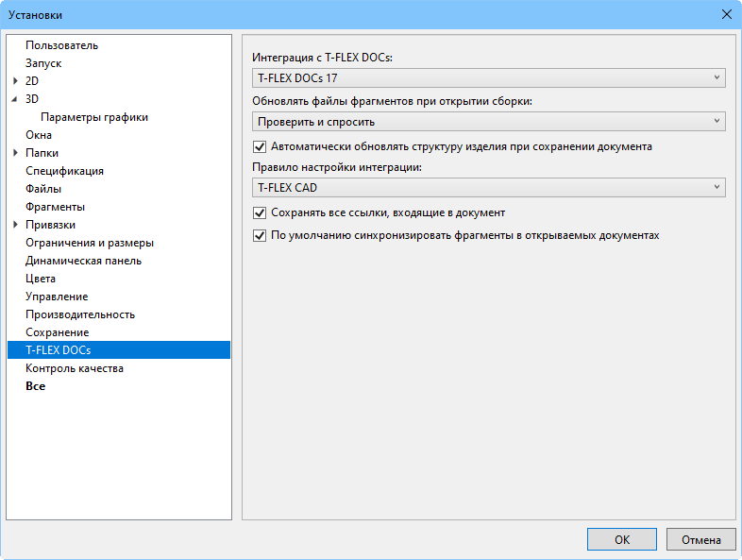Click the Отмена button
The width and height of the screenshot is (742, 560).
[700, 539]
